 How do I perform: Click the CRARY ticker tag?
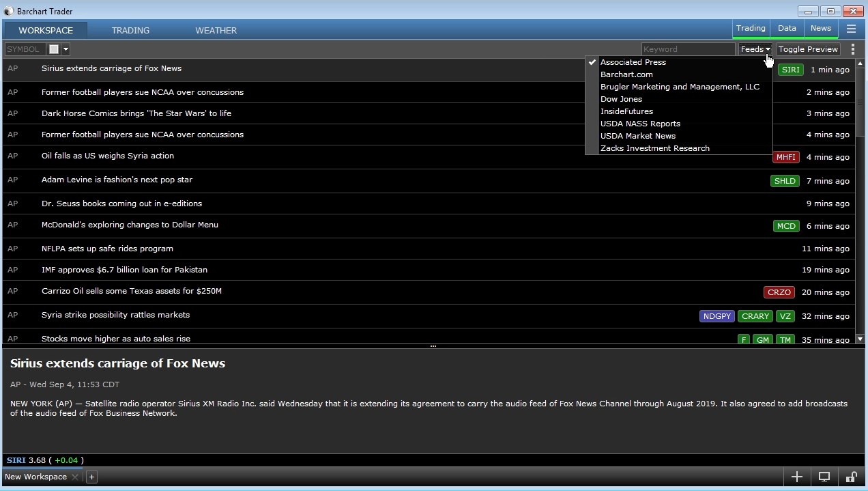[755, 316]
